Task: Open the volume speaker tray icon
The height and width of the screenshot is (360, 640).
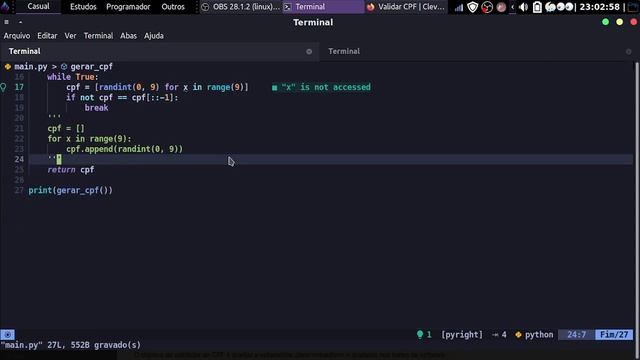Action: (x=523, y=7)
